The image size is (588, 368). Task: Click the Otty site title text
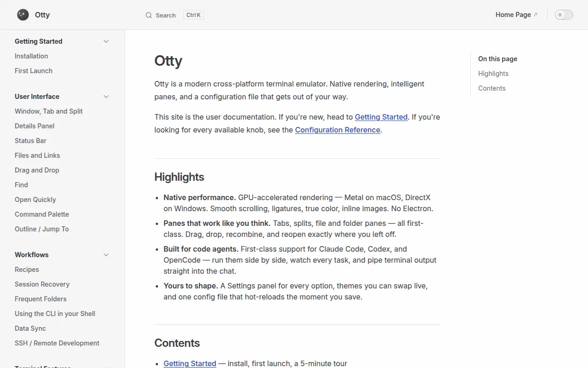[42, 15]
